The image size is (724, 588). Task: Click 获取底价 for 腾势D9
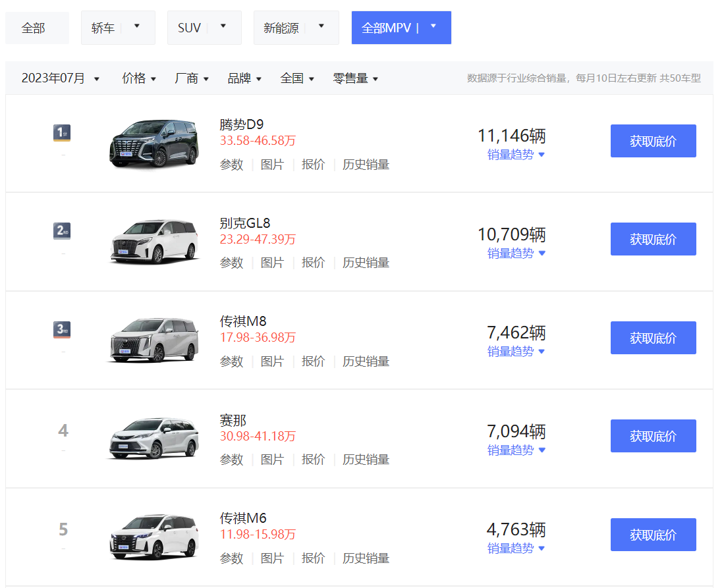653,141
